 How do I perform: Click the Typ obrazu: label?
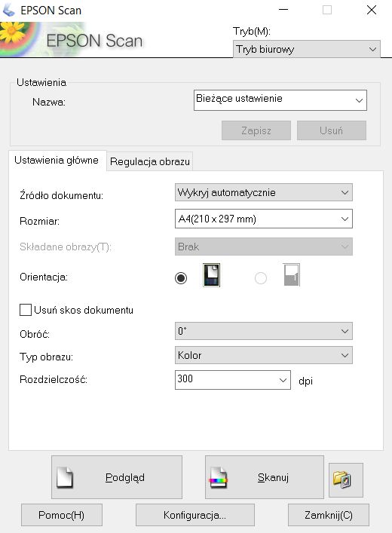pos(47,357)
